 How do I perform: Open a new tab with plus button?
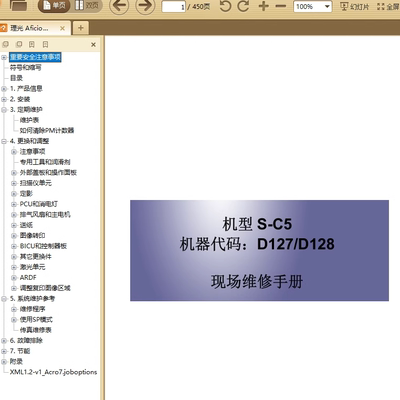coord(81,28)
